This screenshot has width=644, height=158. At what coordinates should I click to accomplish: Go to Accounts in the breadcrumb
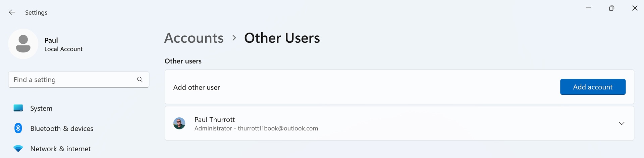coord(194,38)
